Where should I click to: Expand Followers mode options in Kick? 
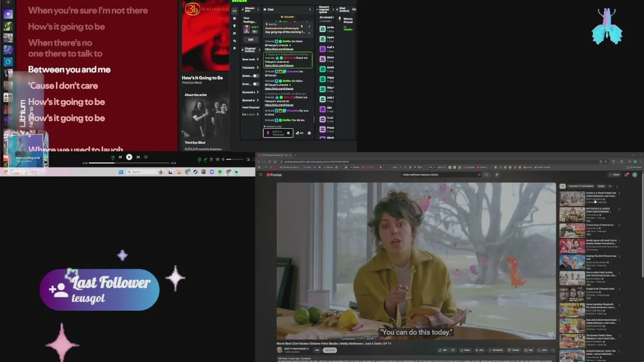258,67
